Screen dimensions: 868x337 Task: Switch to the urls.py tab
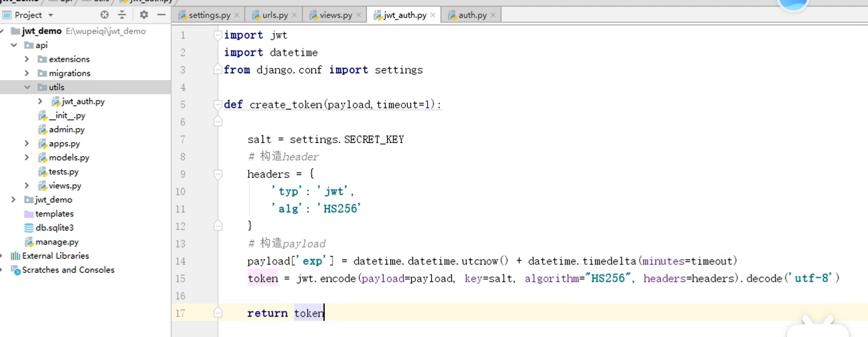coord(275,15)
